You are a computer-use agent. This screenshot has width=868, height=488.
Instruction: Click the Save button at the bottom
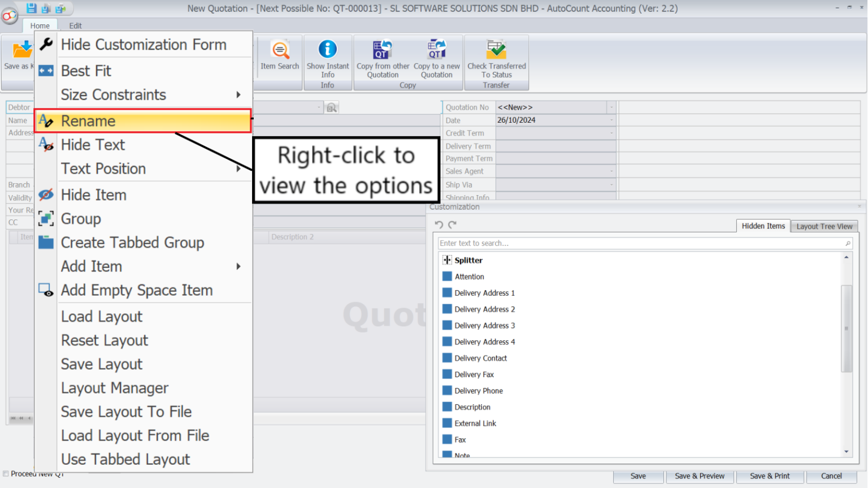(638, 476)
